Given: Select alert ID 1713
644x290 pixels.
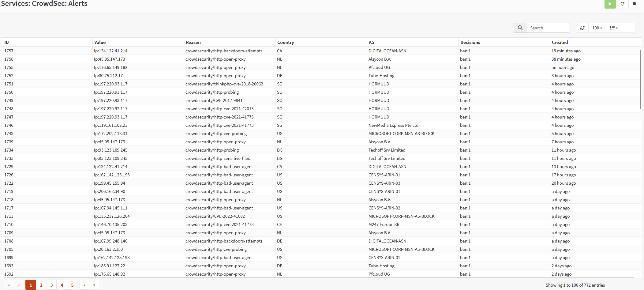Looking at the screenshot, I should tap(9, 216).
